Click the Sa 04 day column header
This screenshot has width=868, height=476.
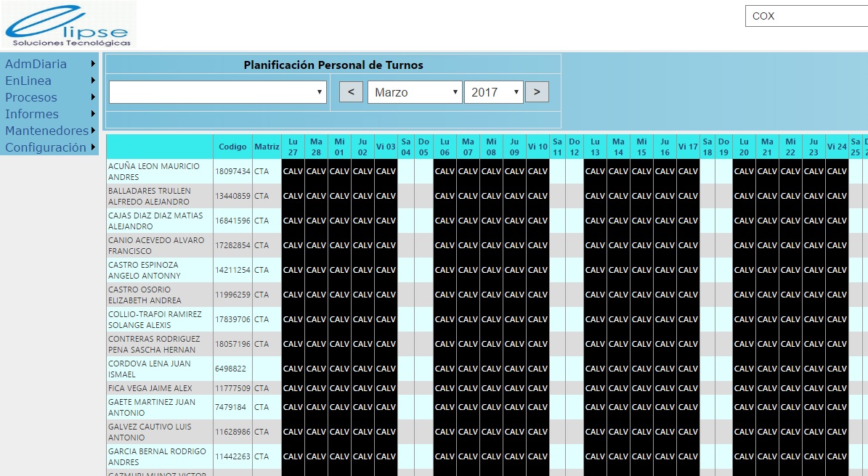click(x=406, y=147)
